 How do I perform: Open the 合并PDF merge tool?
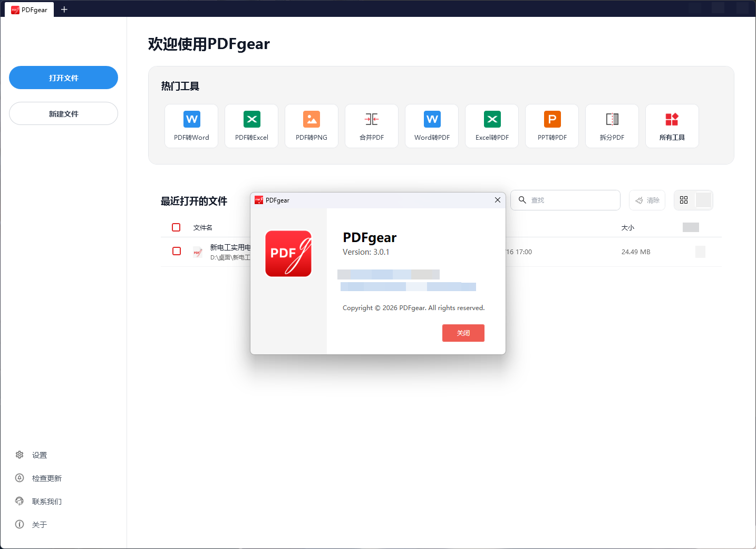tap(372, 126)
